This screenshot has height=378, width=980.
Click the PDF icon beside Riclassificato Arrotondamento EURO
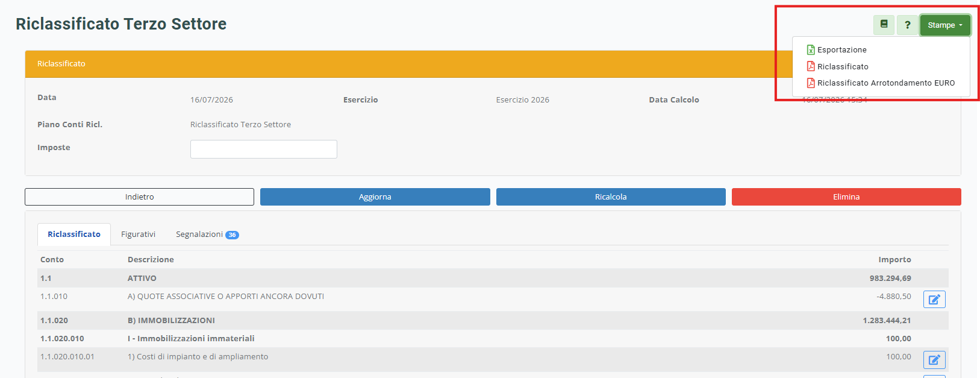tap(811, 83)
